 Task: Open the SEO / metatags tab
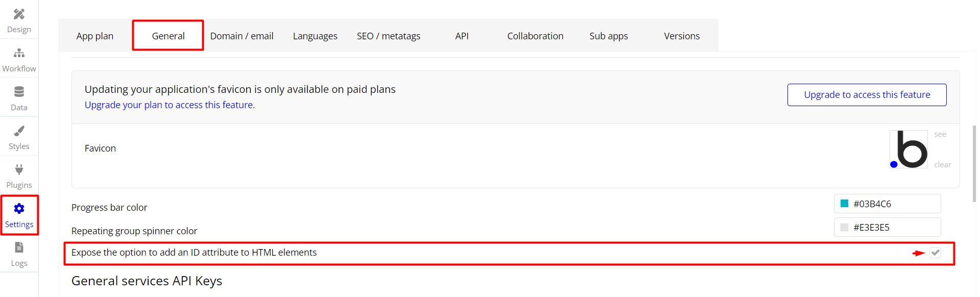(389, 36)
